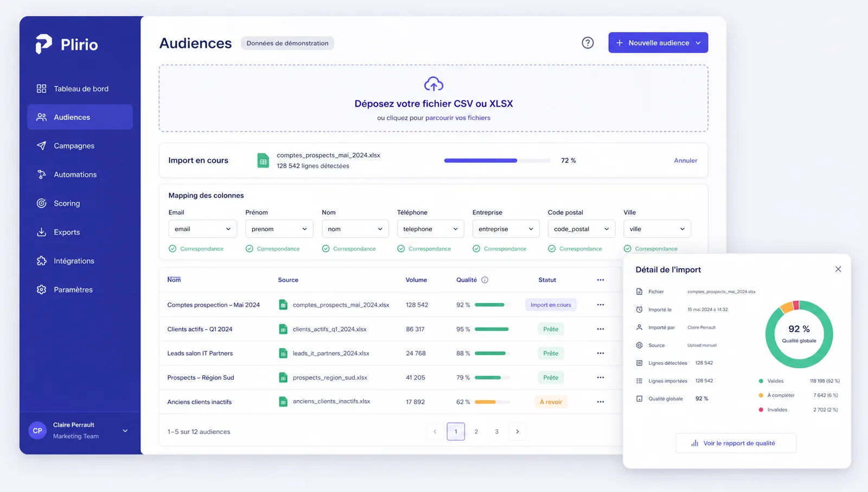Open the Téléphone mapping dropdown
The image size is (868, 492).
(430, 229)
